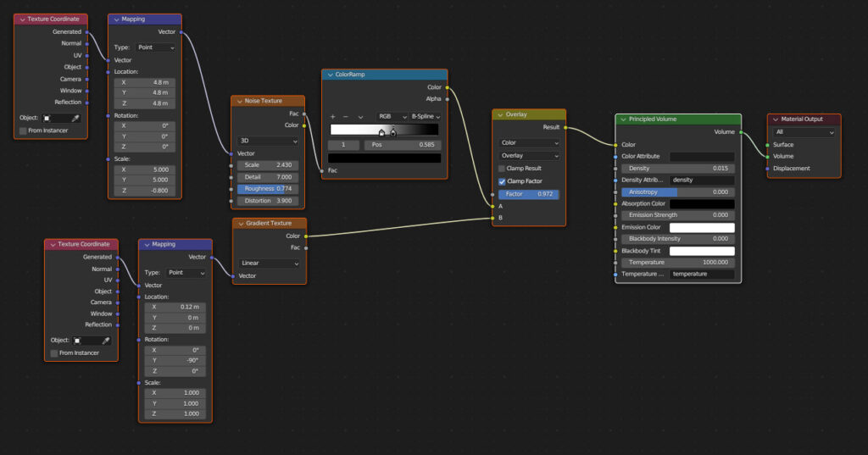Click the Emission Strength 0.000 field
Viewport: 868px width, 455px height.
[x=678, y=215]
